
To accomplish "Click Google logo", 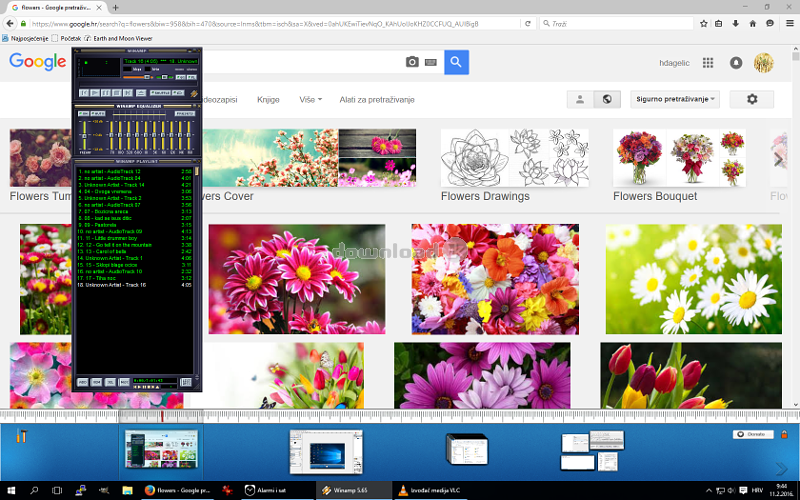I will pos(38,62).
